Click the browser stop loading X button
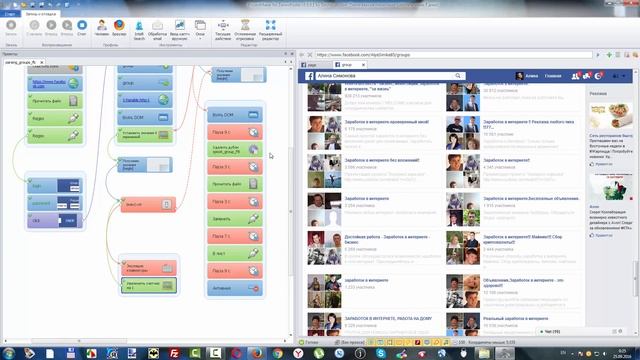 tap(310, 55)
